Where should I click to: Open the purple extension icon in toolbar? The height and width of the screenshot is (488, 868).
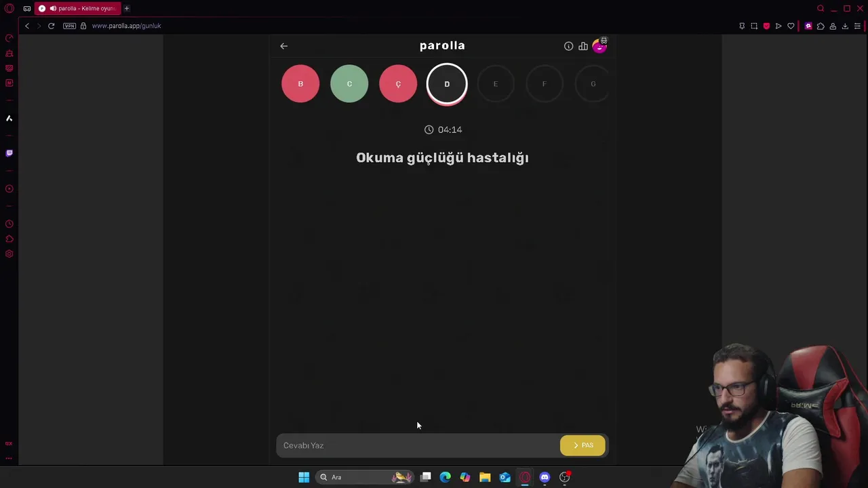[808, 26]
